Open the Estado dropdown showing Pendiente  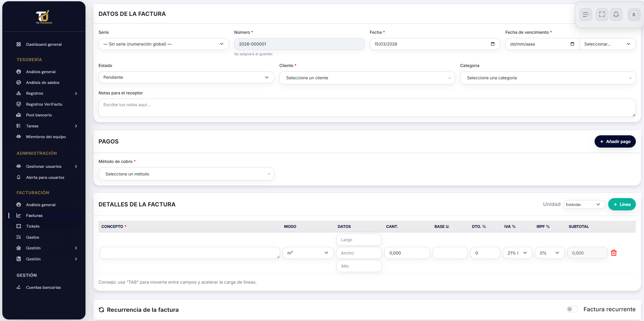[186, 77]
